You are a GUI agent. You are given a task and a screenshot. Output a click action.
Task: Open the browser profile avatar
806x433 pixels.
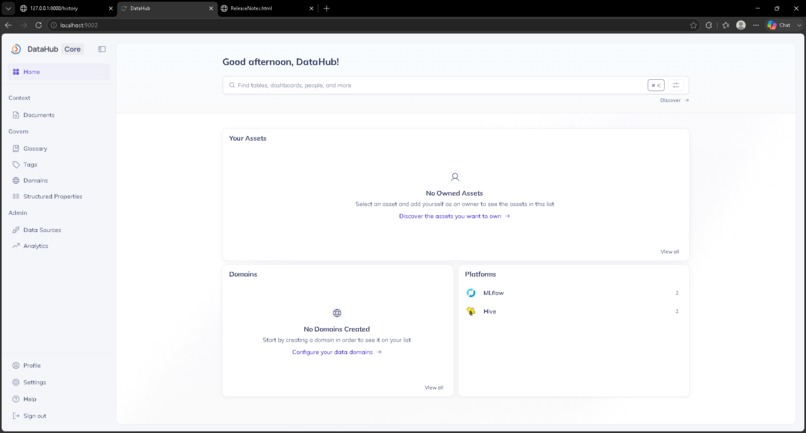pos(741,25)
